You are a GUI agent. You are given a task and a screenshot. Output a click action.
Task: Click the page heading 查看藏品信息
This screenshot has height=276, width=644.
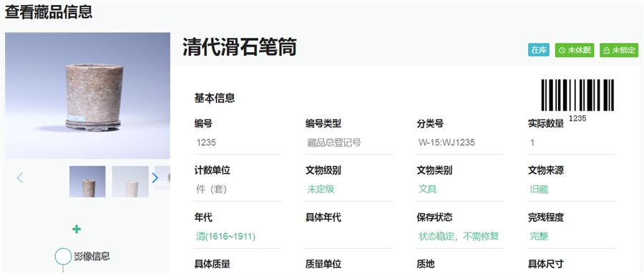49,11
